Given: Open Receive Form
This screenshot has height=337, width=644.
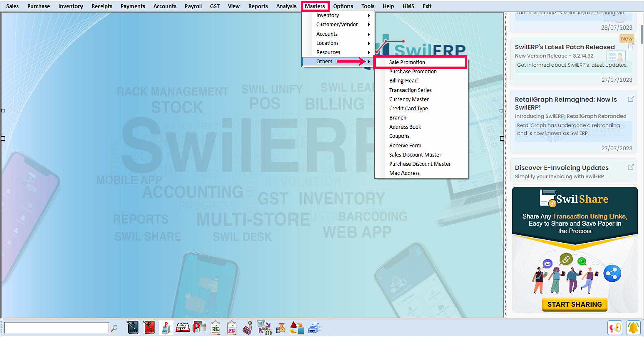Looking at the screenshot, I should pos(421,145).
